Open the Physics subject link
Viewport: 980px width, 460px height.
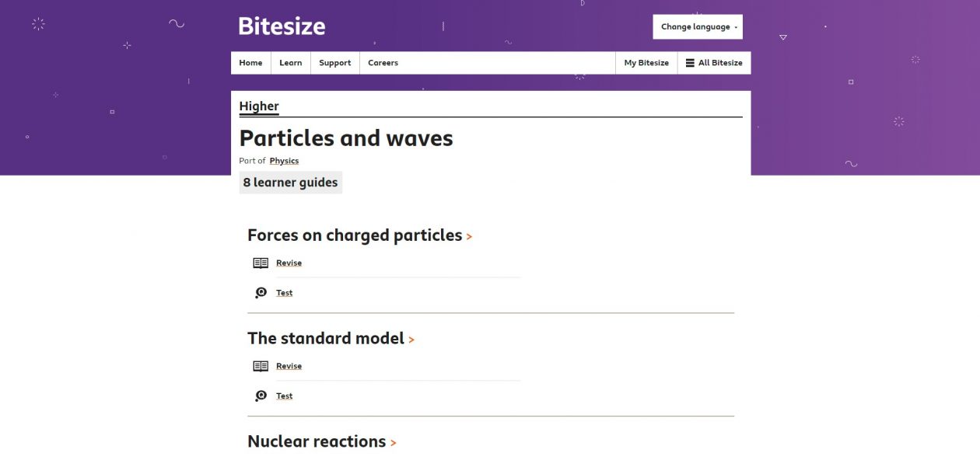coord(284,161)
